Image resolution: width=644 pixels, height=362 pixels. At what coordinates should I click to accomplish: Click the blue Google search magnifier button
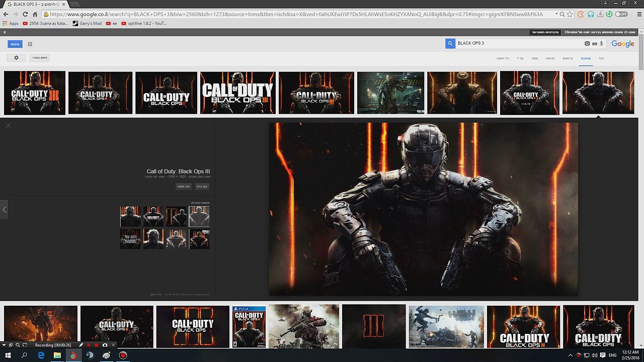point(450,43)
